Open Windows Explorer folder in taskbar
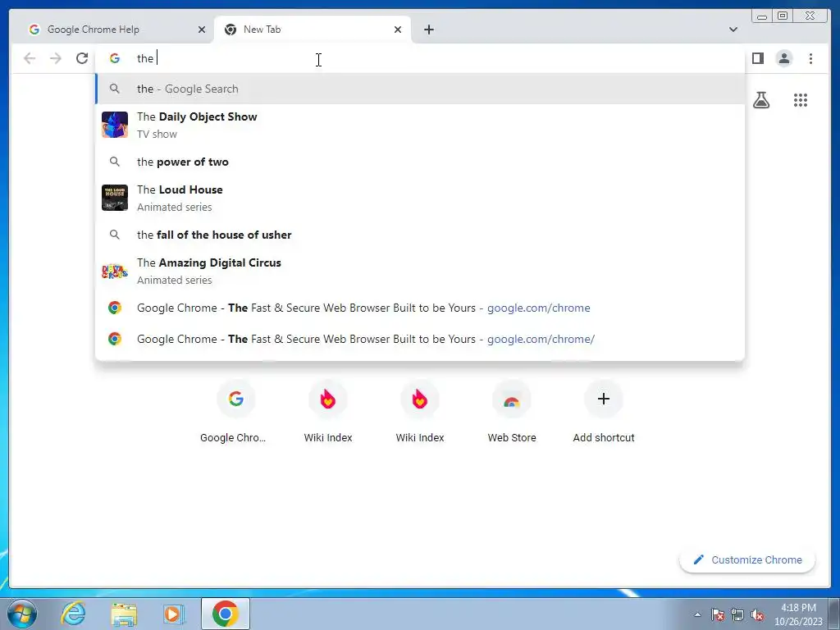Image resolution: width=840 pixels, height=630 pixels. click(123, 614)
